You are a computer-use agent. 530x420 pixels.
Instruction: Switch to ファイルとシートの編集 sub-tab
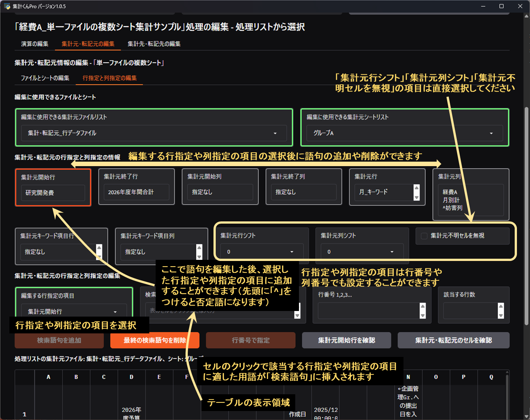point(45,78)
